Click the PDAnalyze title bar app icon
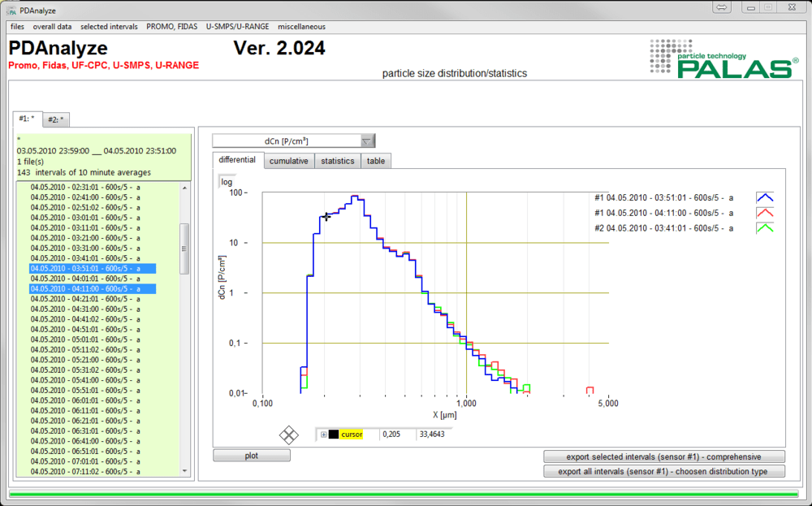Viewport: 812px width, 506px height. click(11, 11)
